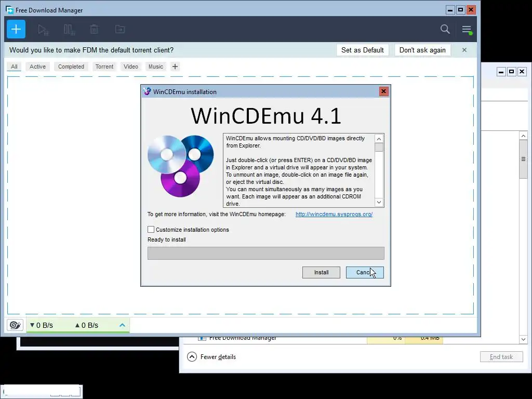Click the upload speed 0 B/s indicator

tap(87, 325)
